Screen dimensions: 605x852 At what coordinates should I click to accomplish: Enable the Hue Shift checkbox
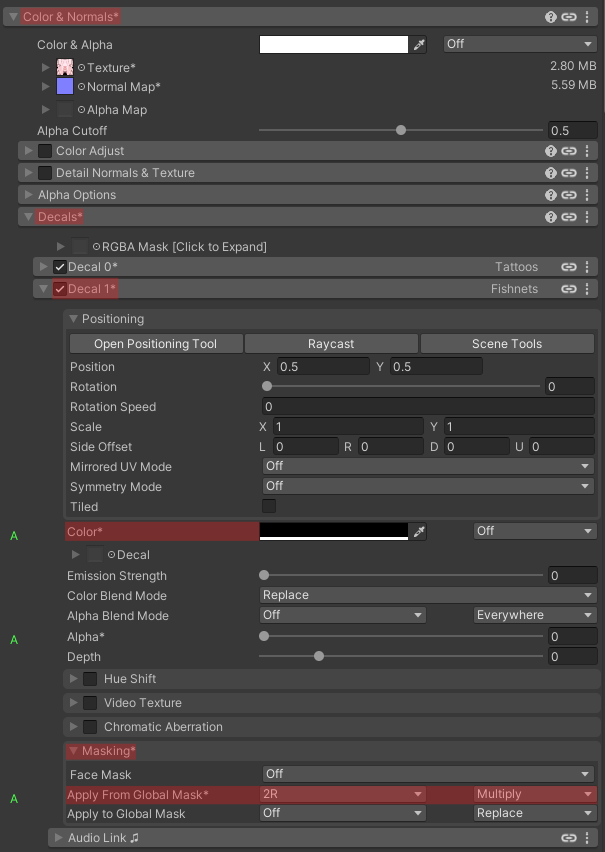click(x=90, y=679)
